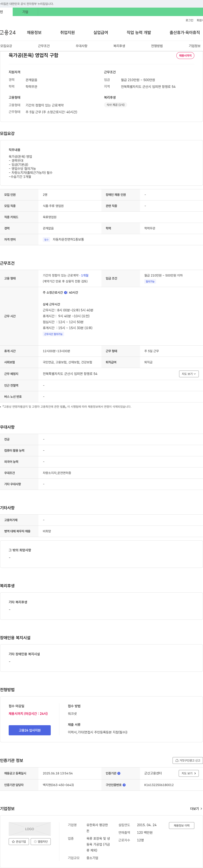This screenshot has height=868, width=203.
Task: Open the 기업 tab at the top
Action: pos(25,12)
